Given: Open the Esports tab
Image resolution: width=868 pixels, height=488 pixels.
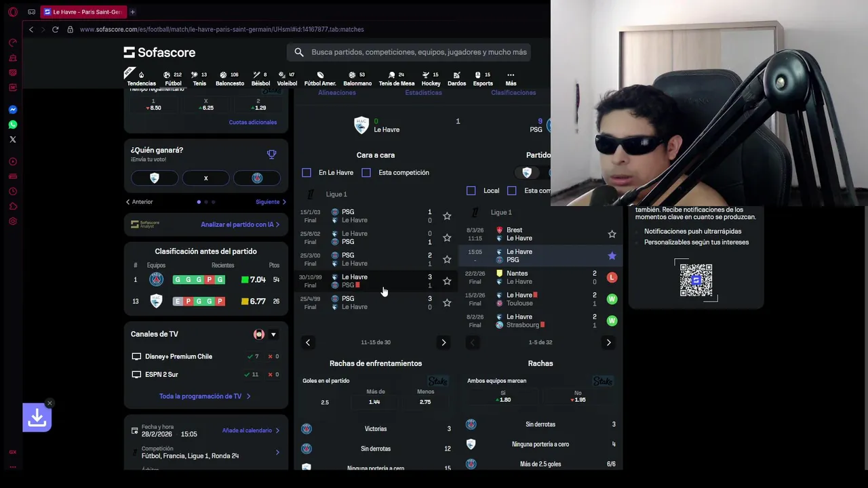Looking at the screenshot, I should click(x=483, y=79).
